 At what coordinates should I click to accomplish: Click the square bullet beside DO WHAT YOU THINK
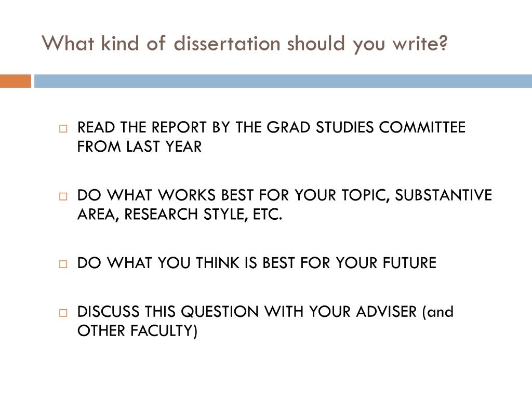63,264
